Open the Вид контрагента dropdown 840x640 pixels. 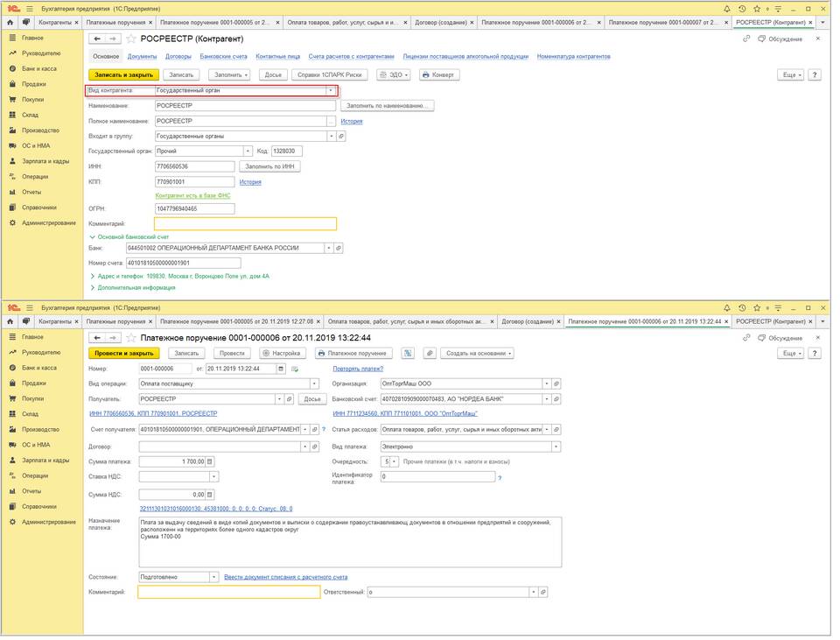331,90
